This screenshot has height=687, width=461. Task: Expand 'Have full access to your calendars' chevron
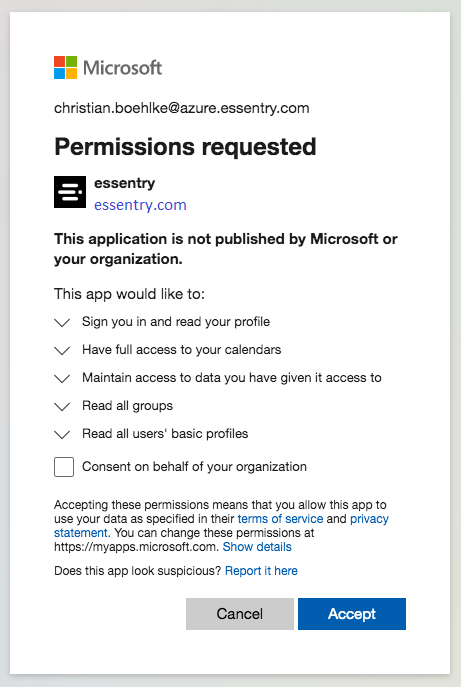pos(62,351)
